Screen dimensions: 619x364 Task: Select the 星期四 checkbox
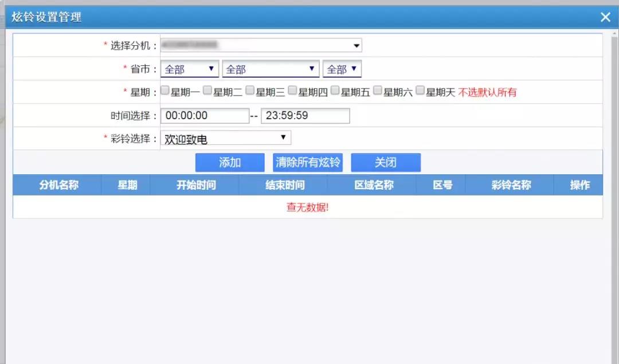pyautogui.click(x=292, y=91)
